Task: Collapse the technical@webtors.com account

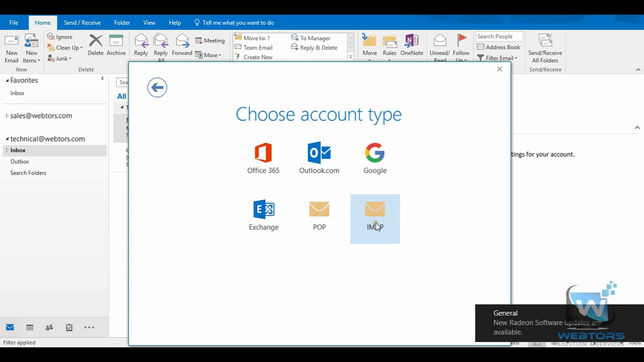Action: click(x=7, y=139)
